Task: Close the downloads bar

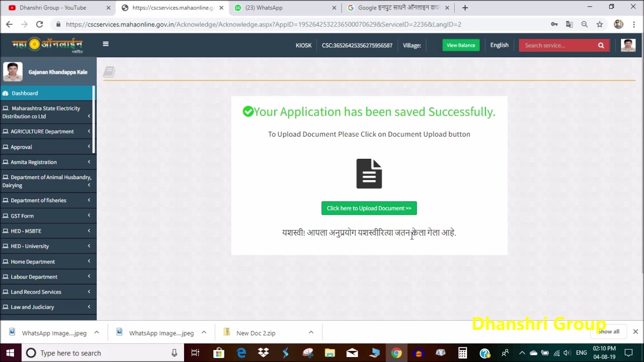Action: [x=635, y=332]
